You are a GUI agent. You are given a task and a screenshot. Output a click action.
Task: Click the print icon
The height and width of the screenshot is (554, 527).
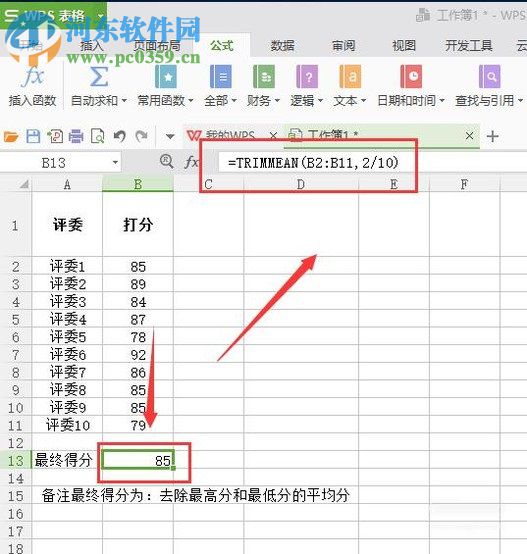[76, 136]
